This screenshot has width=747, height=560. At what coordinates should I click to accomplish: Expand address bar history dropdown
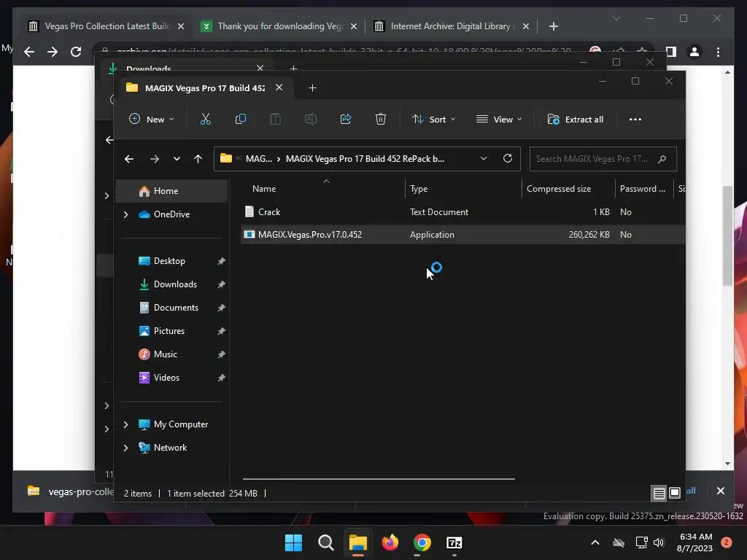click(x=484, y=158)
